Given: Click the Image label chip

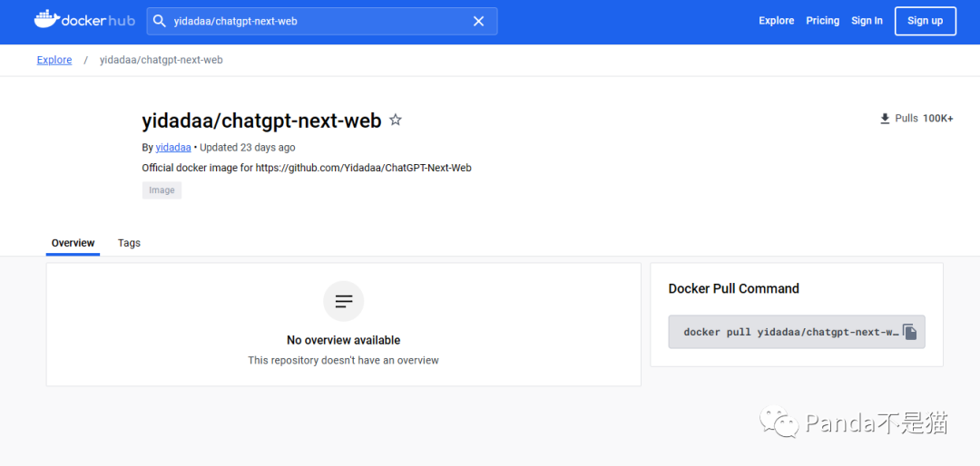Looking at the screenshot, I should pos(162,189).
